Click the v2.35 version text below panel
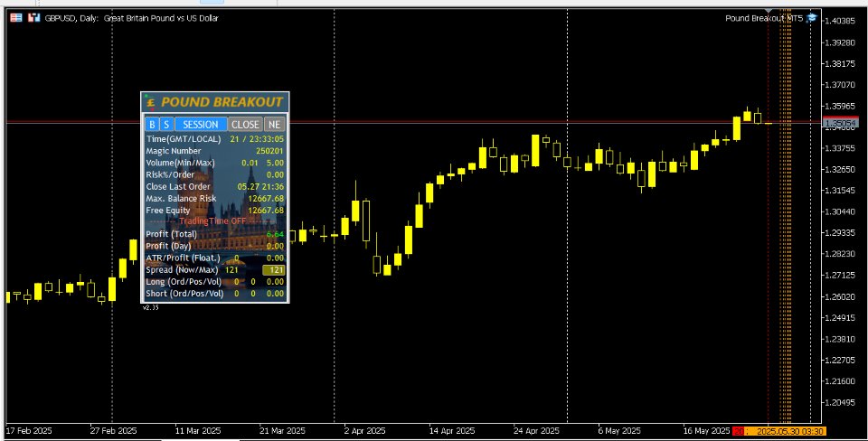The height and width of the screenshot is (441, 868). coord(151,307)
